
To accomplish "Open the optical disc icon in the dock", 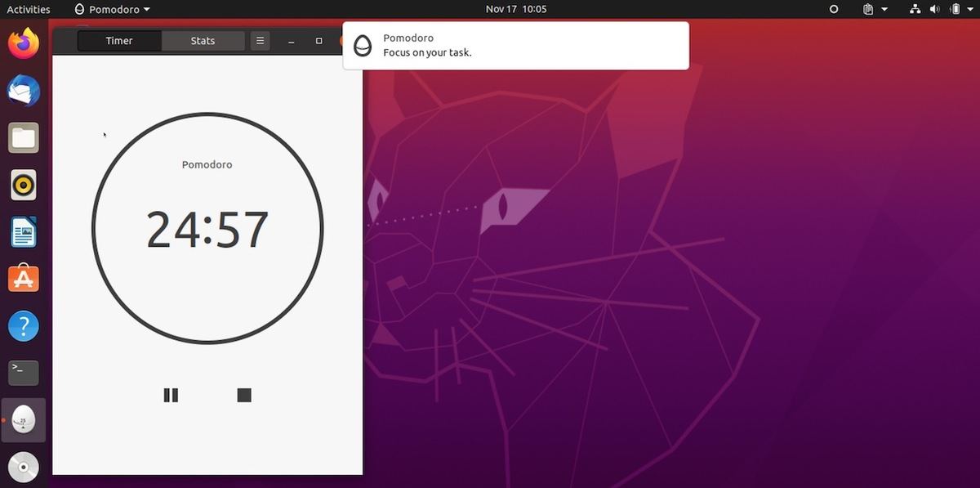I will pos(24,468).
